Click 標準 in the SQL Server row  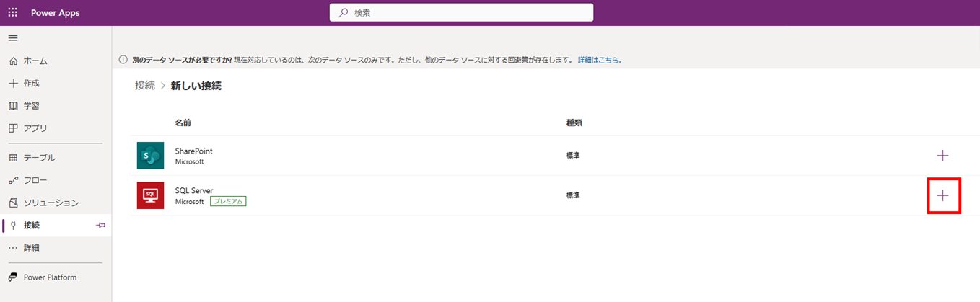point(573,195)
